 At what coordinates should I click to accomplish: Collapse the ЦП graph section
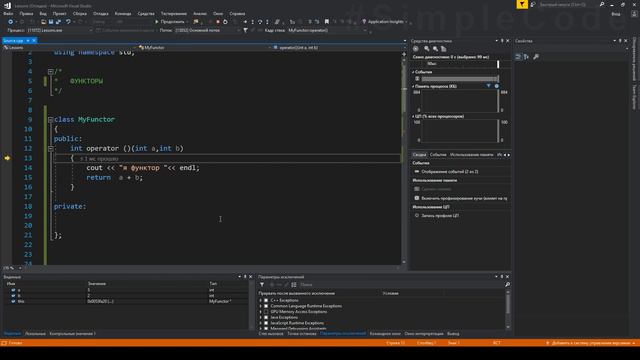pos(413,117)
